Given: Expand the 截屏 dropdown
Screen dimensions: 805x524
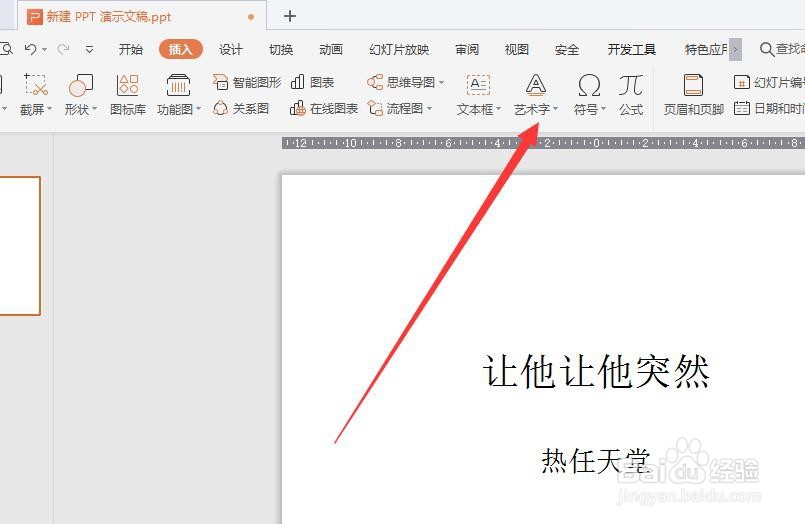Looking at the screenshot, I should click(50, 109).
